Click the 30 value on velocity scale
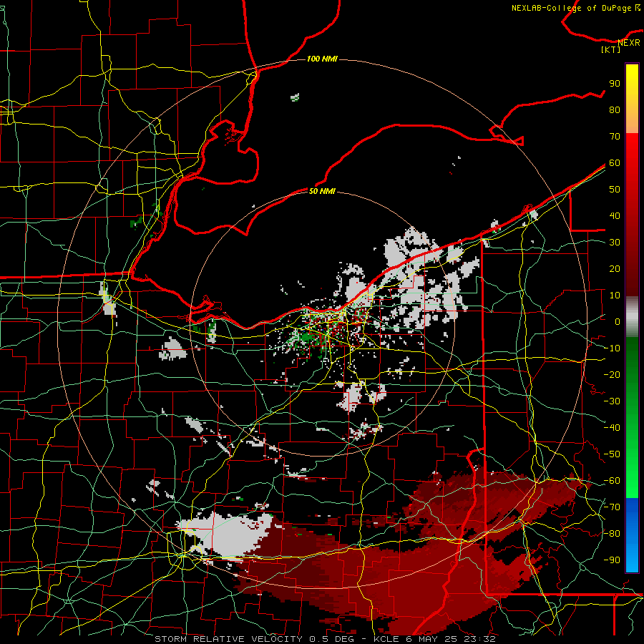Screen dimensions: 644x644 click(x=615, y=243)
